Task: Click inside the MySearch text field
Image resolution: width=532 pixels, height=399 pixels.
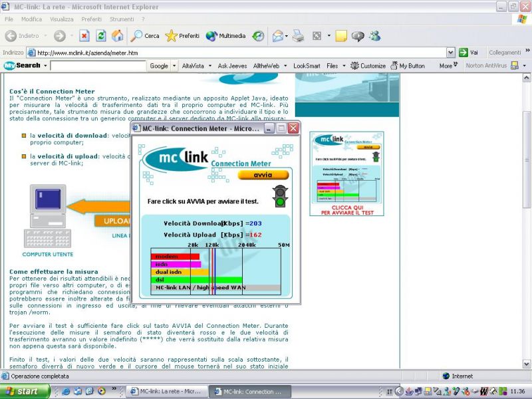Action: coord(98,65)
